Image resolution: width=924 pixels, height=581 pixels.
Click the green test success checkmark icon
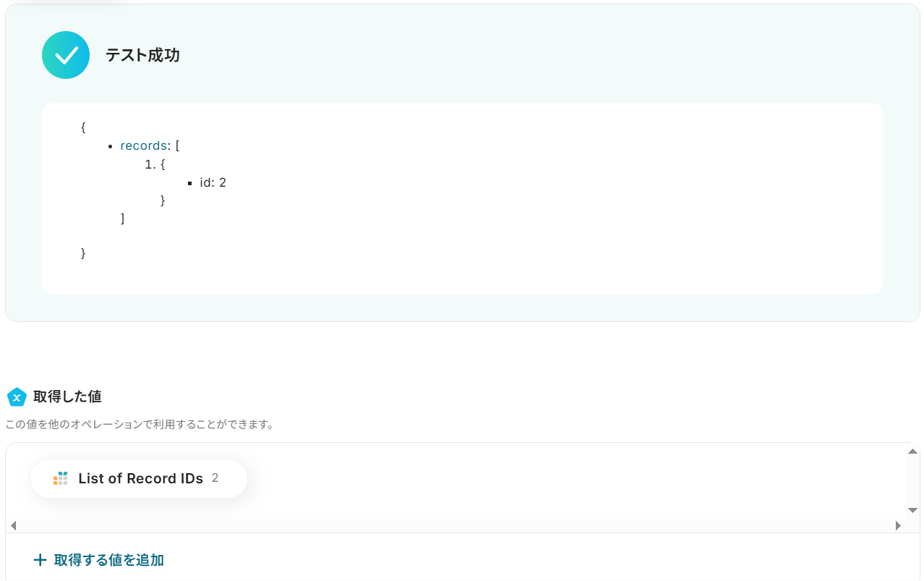coord(66,55)
